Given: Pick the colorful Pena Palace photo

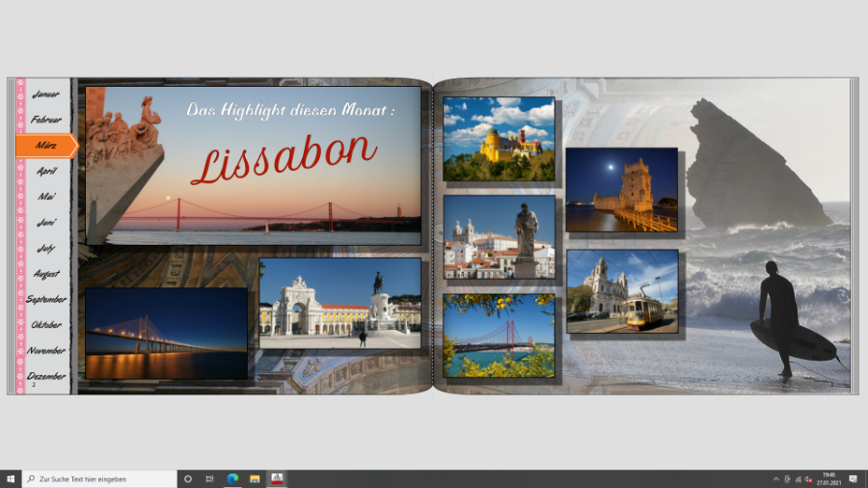Looking at the screenshot, I should point(499,139).
